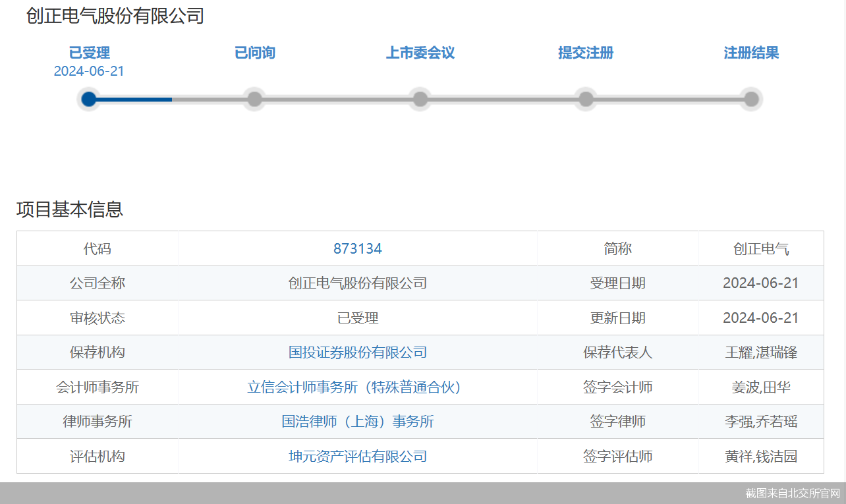Image resolution: width=846 pixels, height=504 pixels.
Task: Click the 受理日期 2024-06-21 table cell
Action: pos(761,283)
